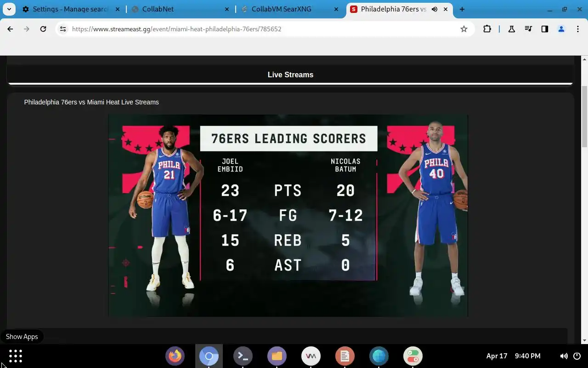The height and width of the screenshot is (368, 588).
Task: Open the media controls icon
Action: tap(528, 29)
